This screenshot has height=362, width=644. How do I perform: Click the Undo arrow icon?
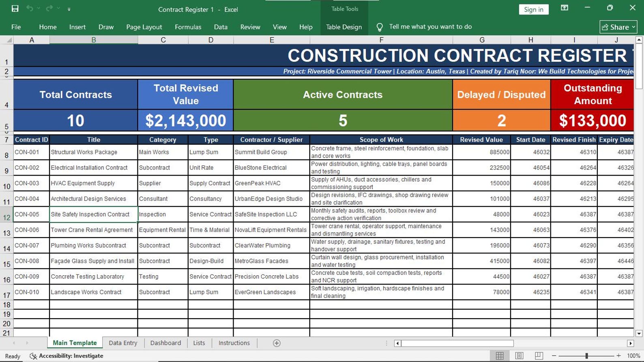pyautogui.click(x=30, y=9)
